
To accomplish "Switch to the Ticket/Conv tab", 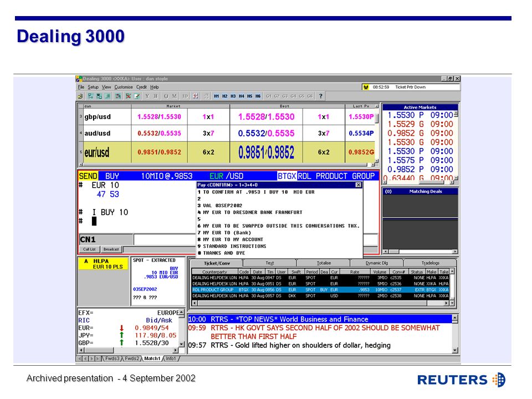I will click(x=217, y=263).
